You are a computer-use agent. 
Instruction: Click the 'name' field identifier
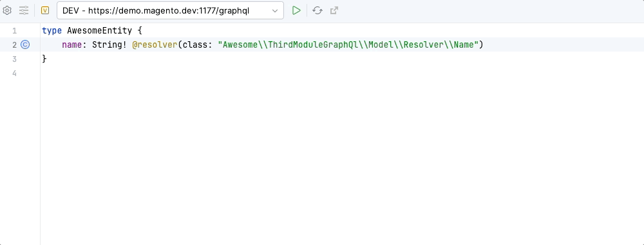click(x=72, y=44)
